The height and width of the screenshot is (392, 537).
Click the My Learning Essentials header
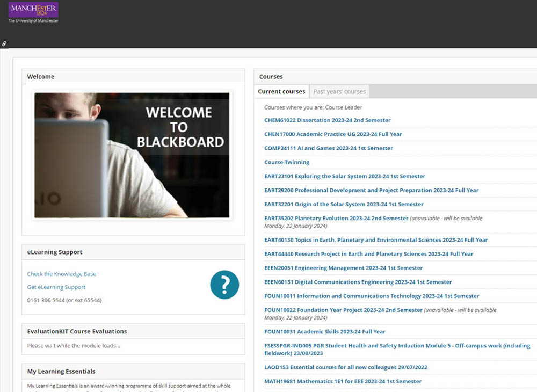coord(133,372)
